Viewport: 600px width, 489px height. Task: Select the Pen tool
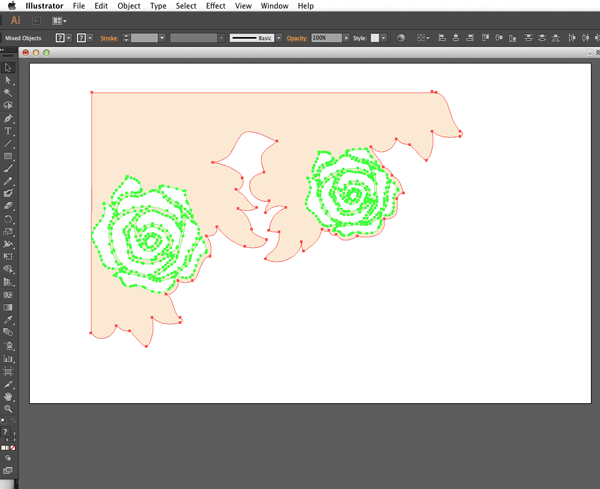pos(8,118)
